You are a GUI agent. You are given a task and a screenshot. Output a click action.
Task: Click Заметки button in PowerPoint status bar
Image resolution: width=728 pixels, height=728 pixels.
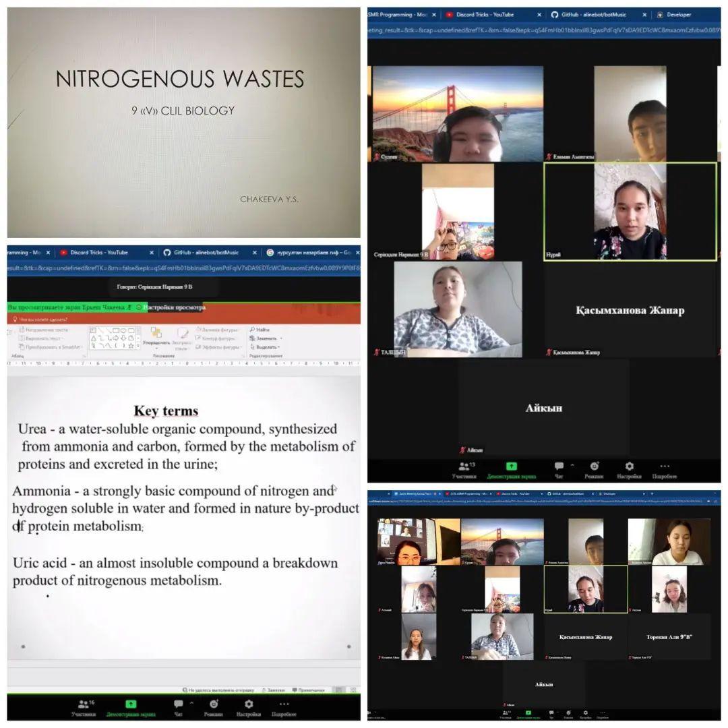[274, 690]
